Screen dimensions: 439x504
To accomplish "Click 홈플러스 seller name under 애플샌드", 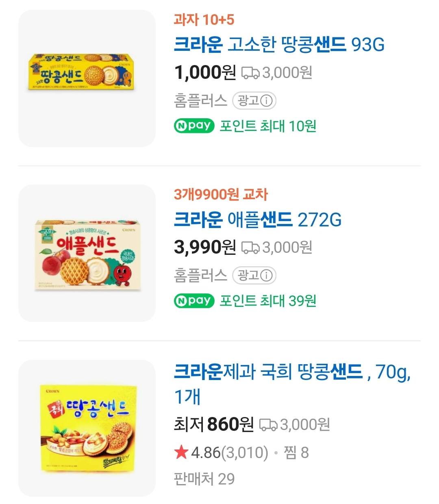I will 200,276.
